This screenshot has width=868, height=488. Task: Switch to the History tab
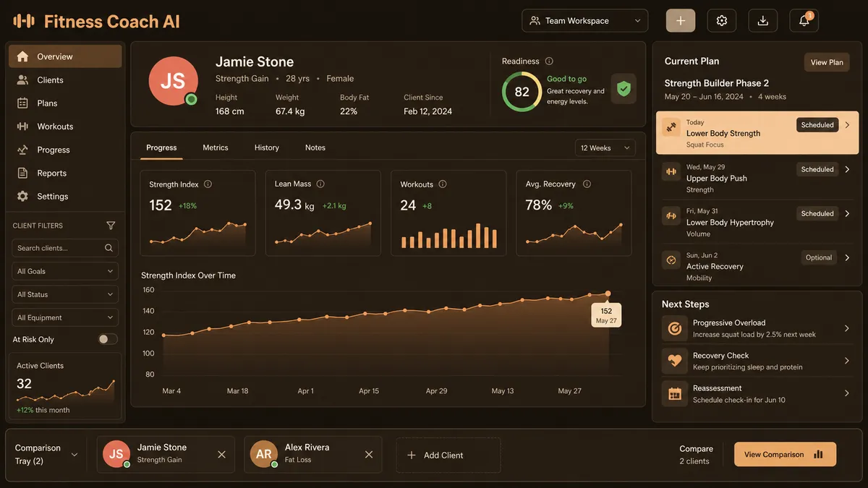coord(267,147)
